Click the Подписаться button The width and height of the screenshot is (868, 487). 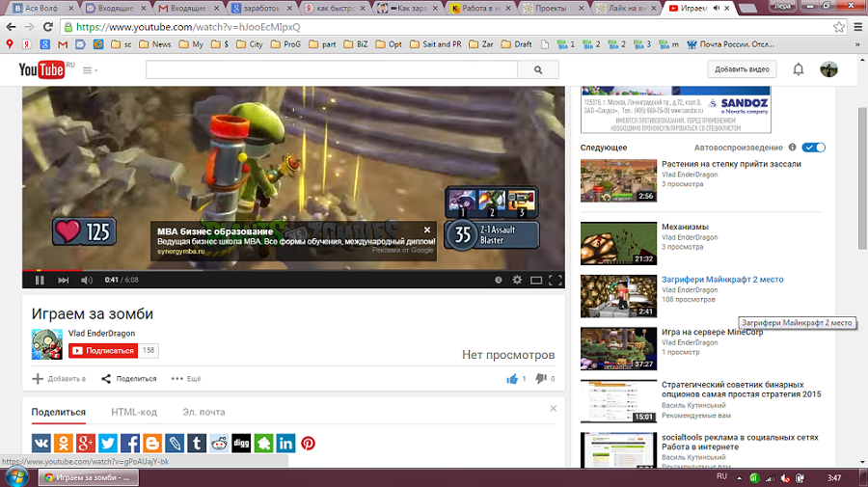(103, 350)
